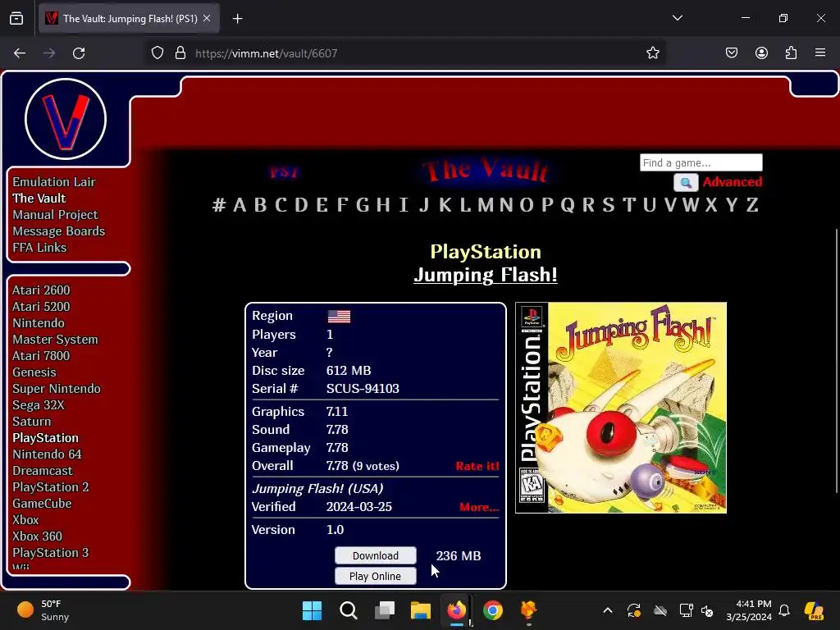Screen dimensions: 840x630
Task: Click the 236 MB file size text
Action: (459, 556)
